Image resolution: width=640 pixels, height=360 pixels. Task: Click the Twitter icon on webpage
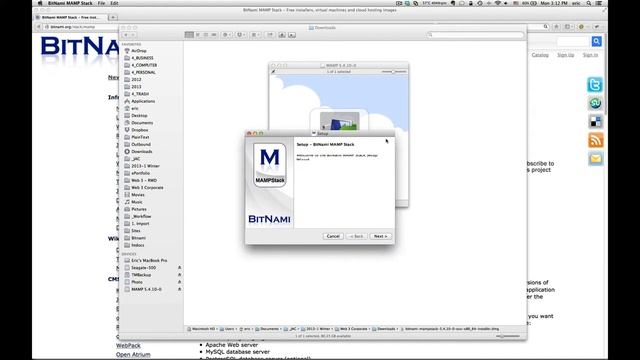point(595,85)
